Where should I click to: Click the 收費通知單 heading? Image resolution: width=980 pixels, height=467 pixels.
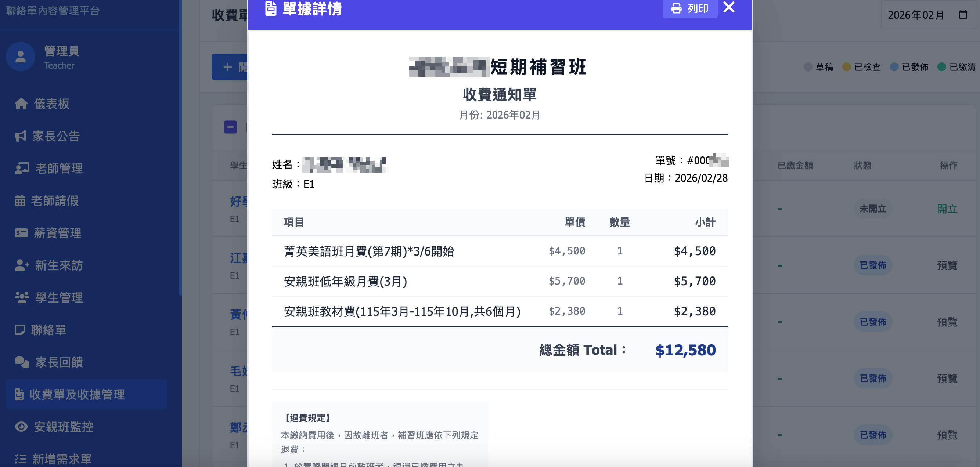(500, 94)
